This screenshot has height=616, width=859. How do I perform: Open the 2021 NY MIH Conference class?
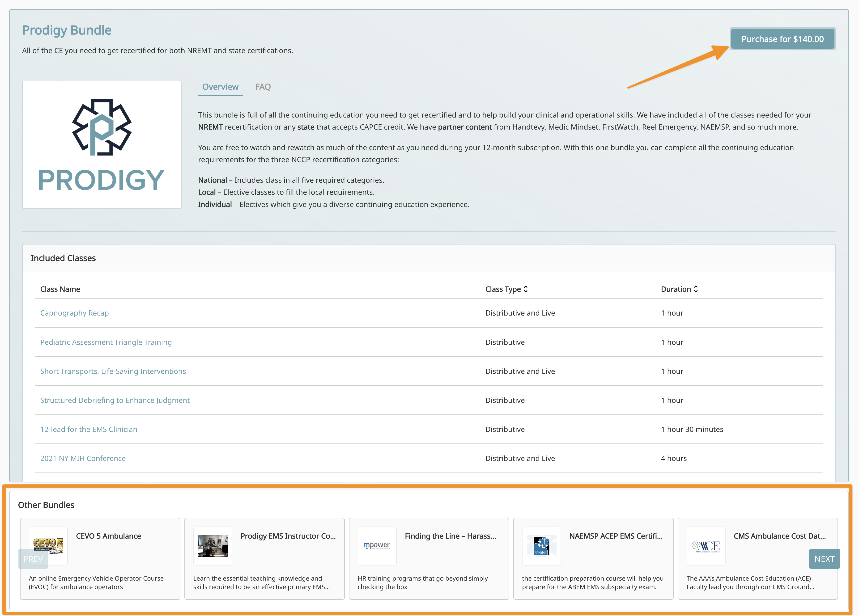pos(83,459)
